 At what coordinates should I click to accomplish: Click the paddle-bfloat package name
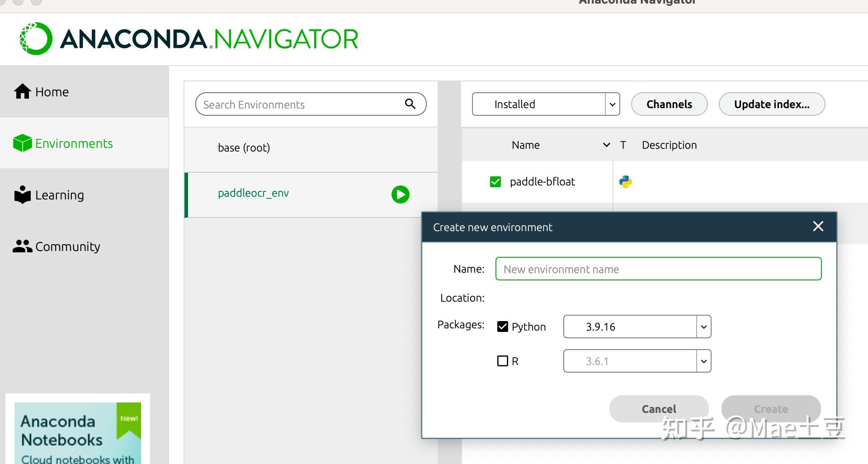tap(542, 182)
